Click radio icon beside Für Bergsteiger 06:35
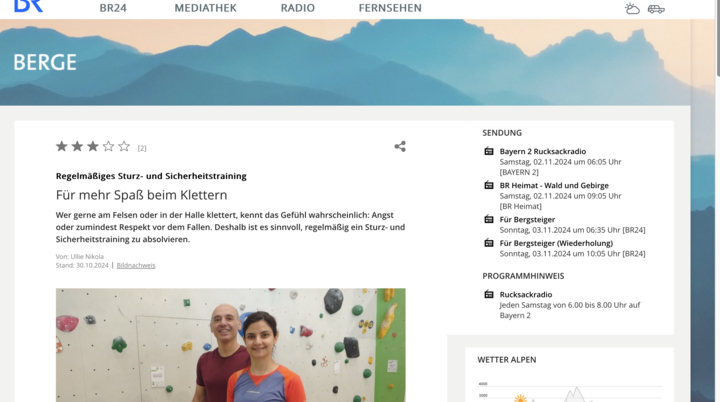Screen dimensions: 720x402 click(489, 219)
